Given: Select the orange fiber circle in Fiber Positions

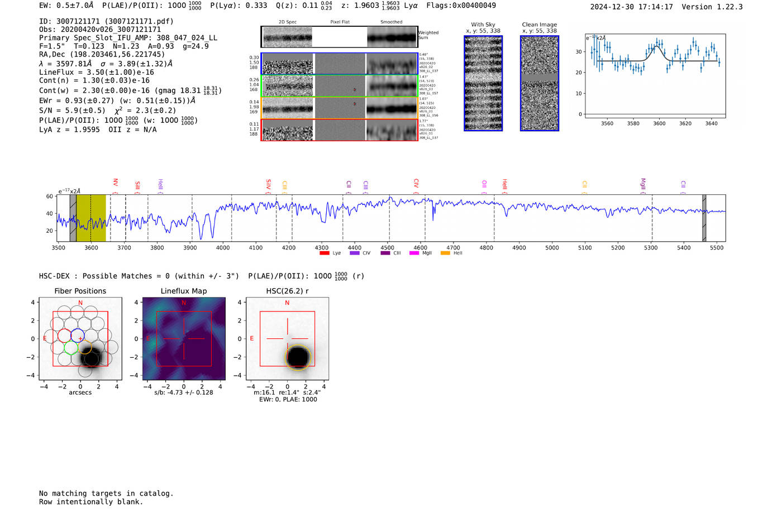Looking at the screenshot, I should 84,347.
